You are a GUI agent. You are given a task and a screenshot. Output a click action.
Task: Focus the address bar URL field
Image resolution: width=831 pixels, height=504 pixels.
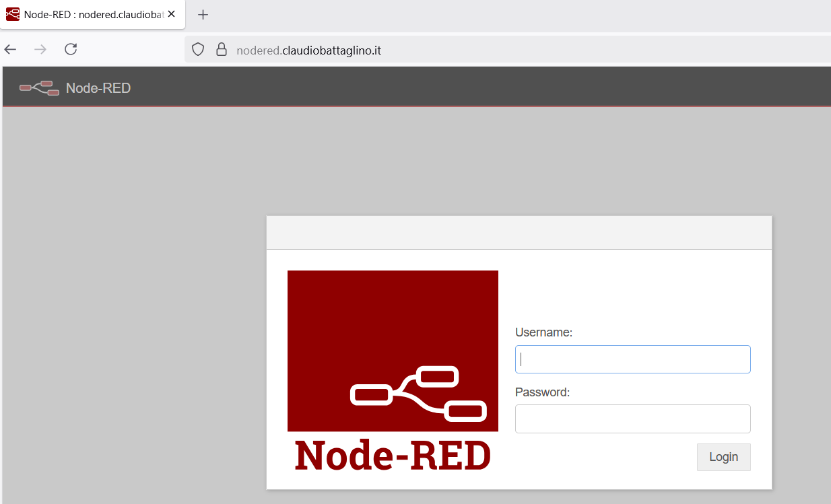(x=507, y=49)
